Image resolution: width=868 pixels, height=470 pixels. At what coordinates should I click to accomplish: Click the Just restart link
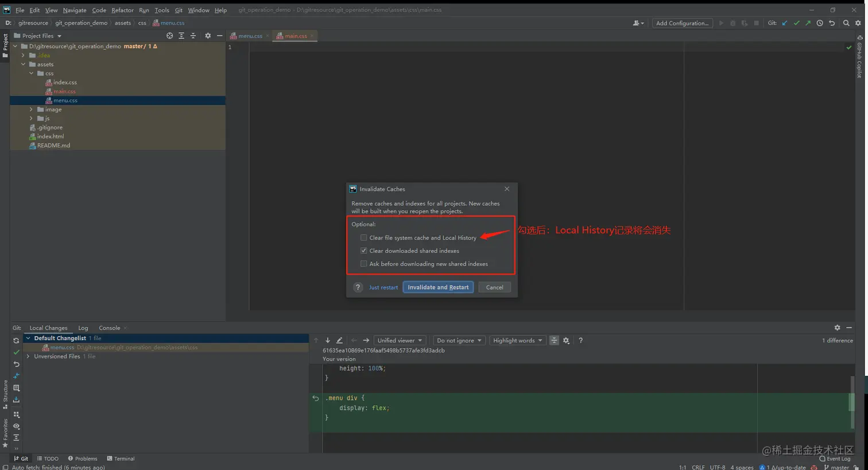pyautogui.click(x=383, y=287)
